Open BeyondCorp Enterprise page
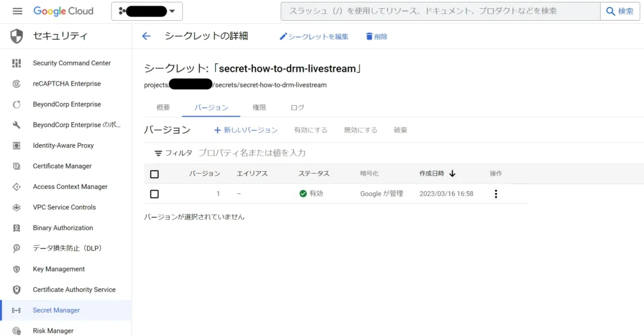The height and width of the screenshot is (336, 644). point(65,104)
